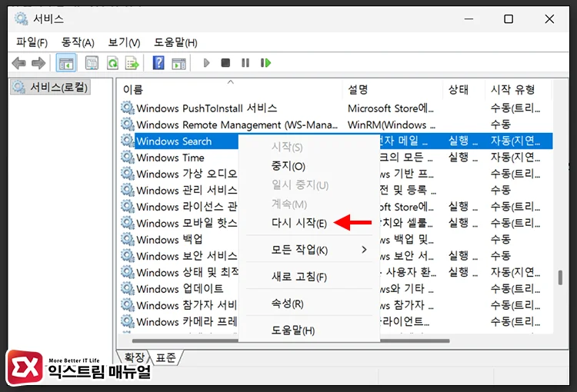
Task: Click the Properties toolbar icon
Action: [92, 63]
